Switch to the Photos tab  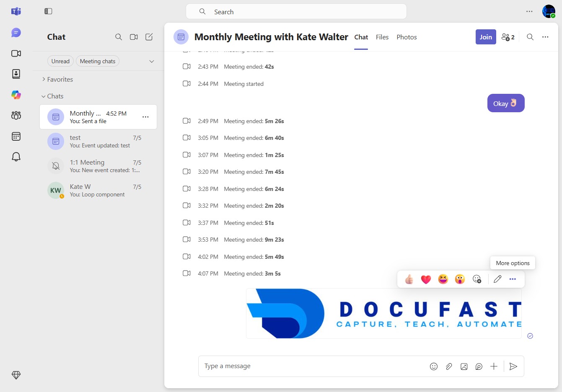click(407, 37)
